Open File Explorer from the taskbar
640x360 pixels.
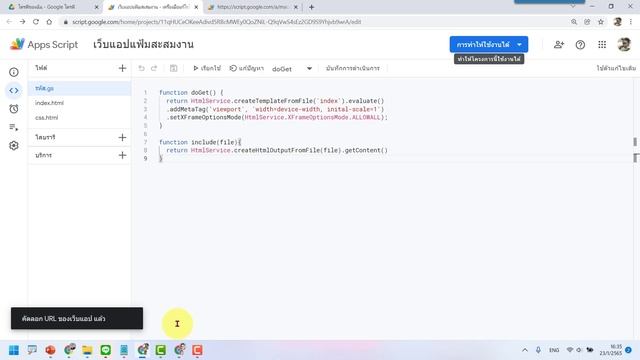pyautogui.click(x=87, y=350)
